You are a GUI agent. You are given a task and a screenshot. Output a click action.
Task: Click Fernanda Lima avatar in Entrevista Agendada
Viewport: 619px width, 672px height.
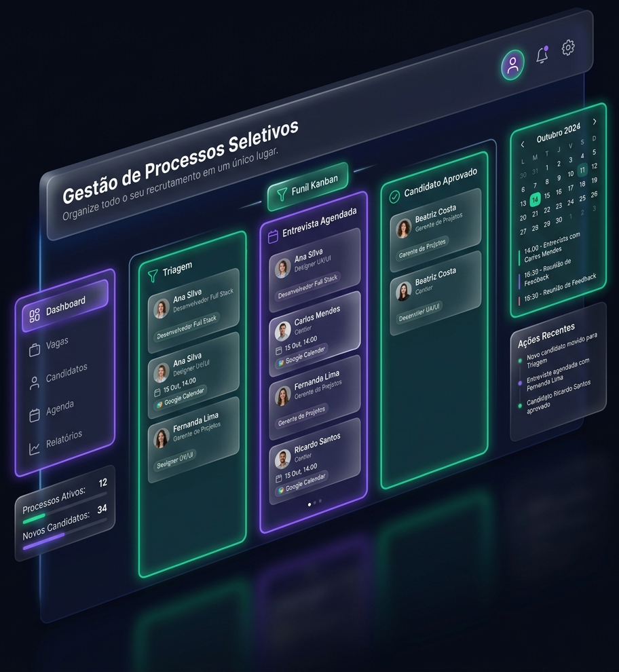[x=283, y=396]
